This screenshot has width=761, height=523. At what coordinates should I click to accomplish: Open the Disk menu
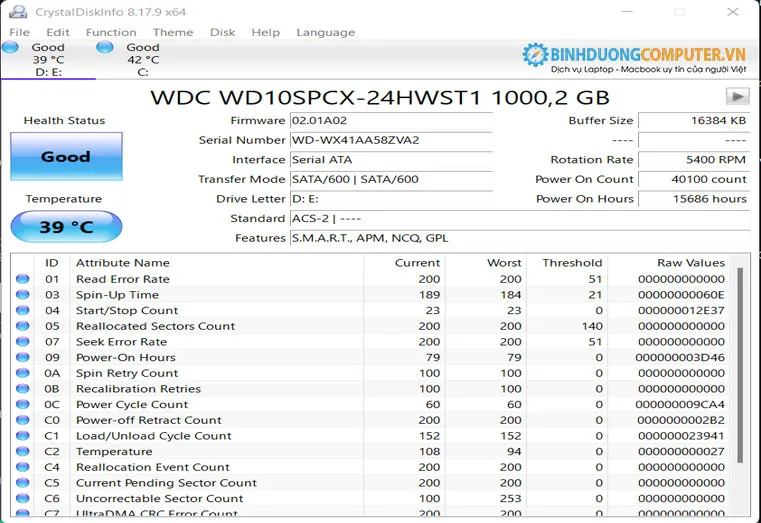pyautogui.click(x=222, y=32)
